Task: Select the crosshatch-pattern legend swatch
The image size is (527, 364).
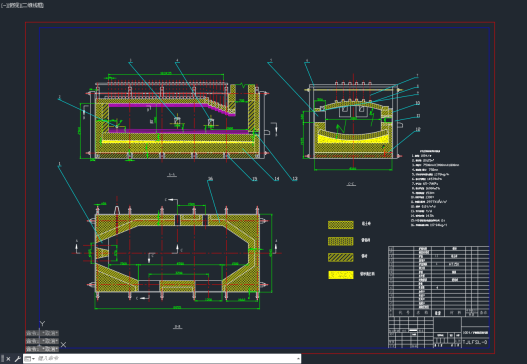Action: pos(340,225)
